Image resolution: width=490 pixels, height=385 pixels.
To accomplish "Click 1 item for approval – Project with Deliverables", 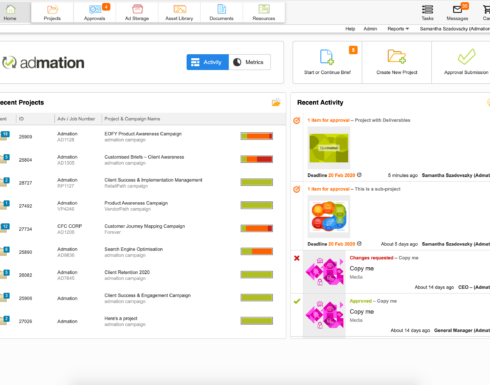I will click(359, 120).
